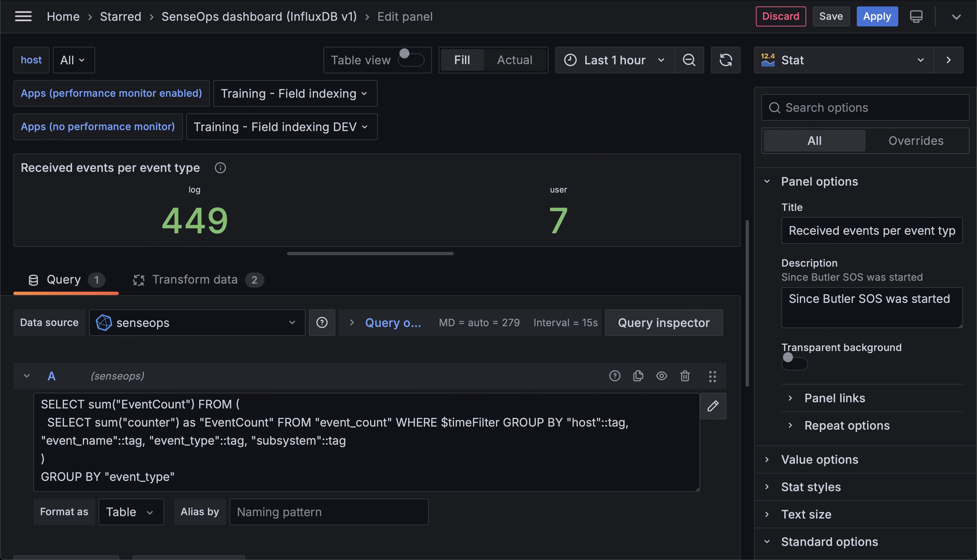The height and width of the screenshot is (560, 977).
Task: Open the hamburger navigation menu
Action: pos(23,16)
